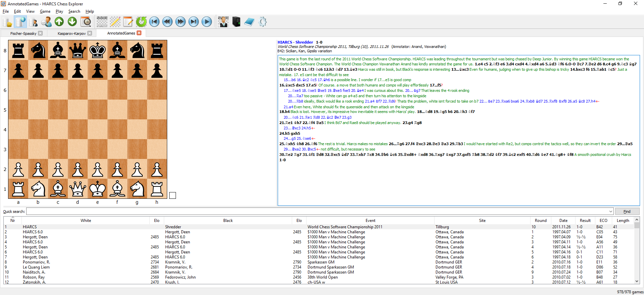The height and width of the screenshot is (295, 644).
Task: Open the File menu
Action: pyautogui.click(x=6, y=11)
